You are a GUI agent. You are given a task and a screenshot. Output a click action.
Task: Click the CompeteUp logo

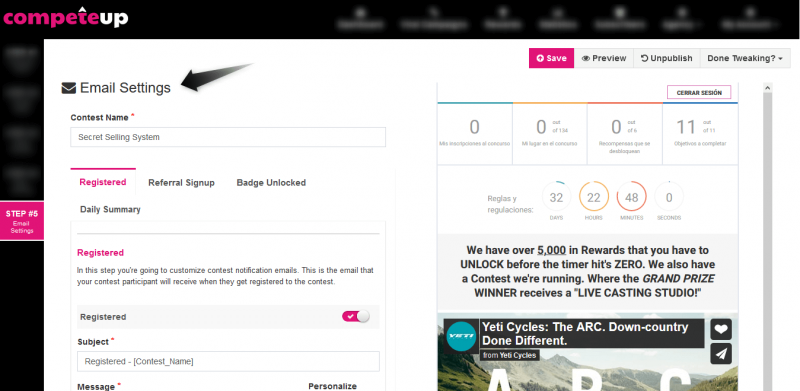(x=66, y=17)
